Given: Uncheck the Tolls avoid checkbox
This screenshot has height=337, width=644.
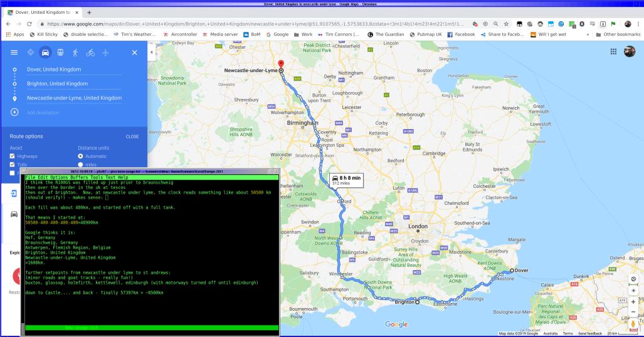Looking at the screenshot, I should [x=13, y=164].
